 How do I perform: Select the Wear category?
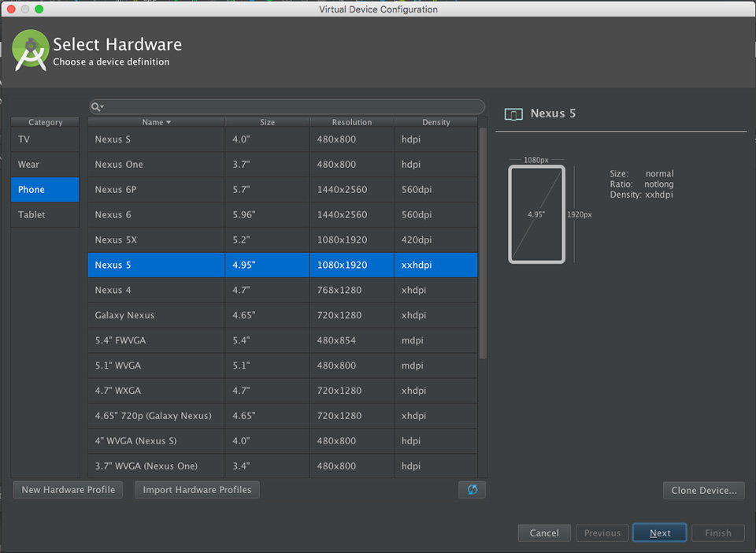[x=45, y=165]
